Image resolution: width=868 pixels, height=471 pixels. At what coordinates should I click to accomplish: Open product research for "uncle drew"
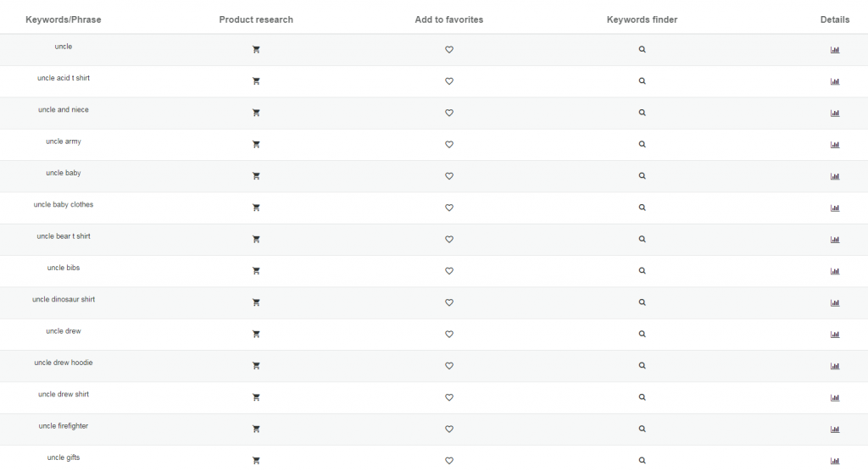[256, 335]
